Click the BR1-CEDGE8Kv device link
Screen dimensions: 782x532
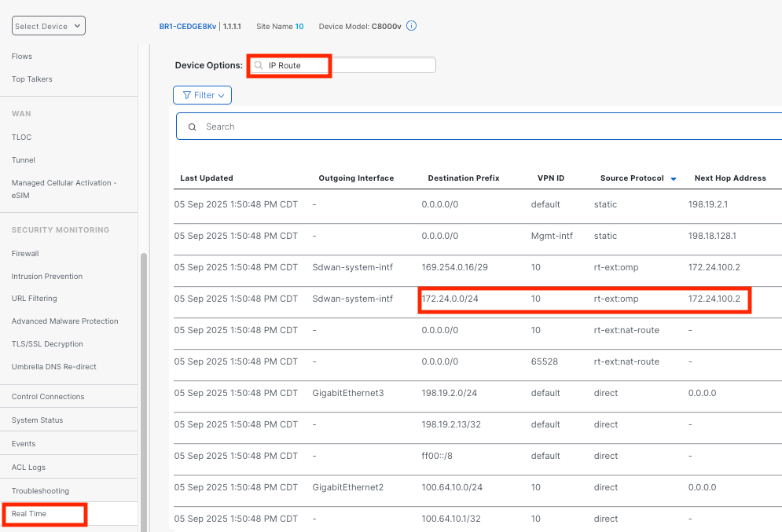[x=188, y=26]
